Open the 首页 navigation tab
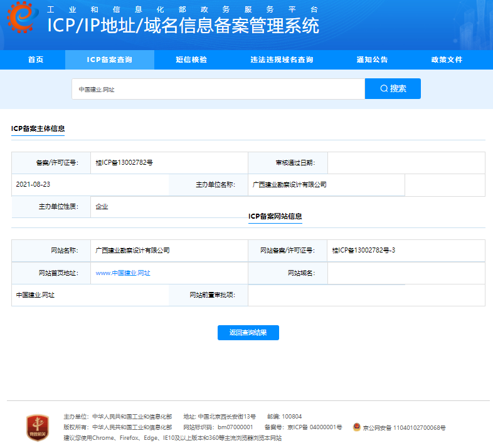Viewport: 493px width, 448px height. [x=36, y=60]
